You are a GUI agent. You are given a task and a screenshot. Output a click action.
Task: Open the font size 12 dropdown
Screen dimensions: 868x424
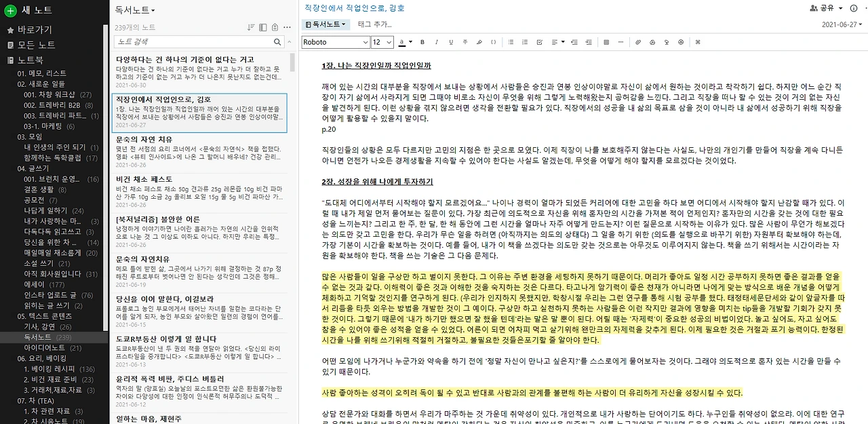pos(382,42)
